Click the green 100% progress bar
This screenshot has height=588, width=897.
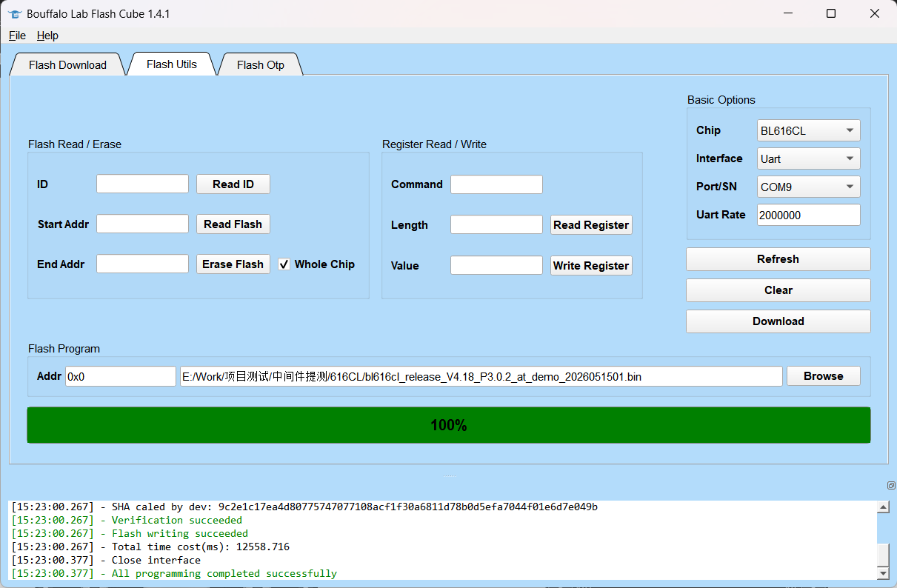pos(449,425)
